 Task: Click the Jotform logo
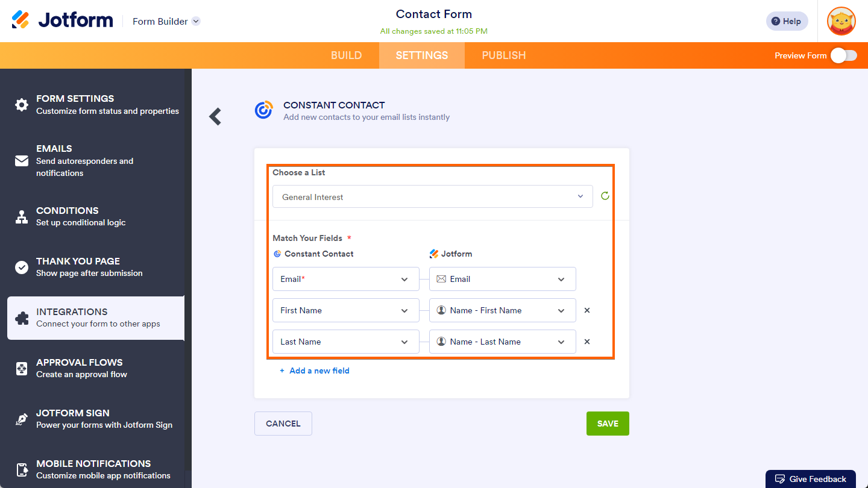(63, 20)
